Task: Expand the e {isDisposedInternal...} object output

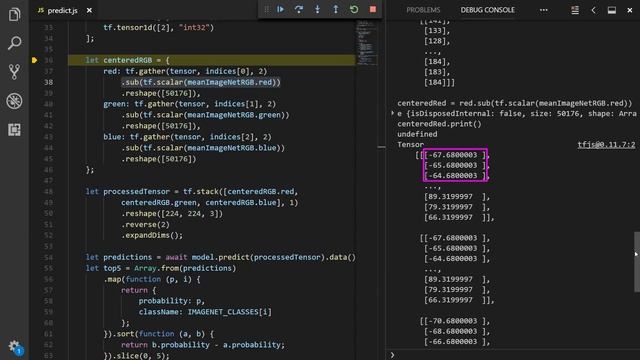Action: tap(393, 113)
